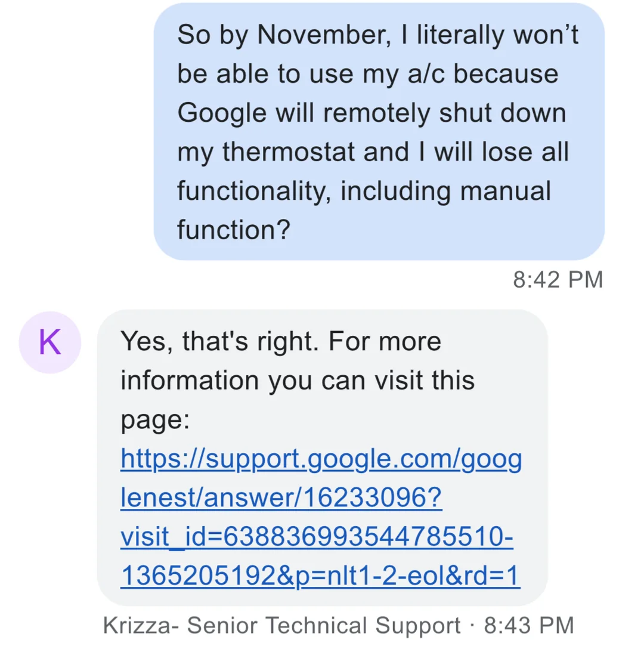The height and width of the screenshot is (649, 644).
Task: Click the 8:43 PM timestamp
Action: (528, 626)
